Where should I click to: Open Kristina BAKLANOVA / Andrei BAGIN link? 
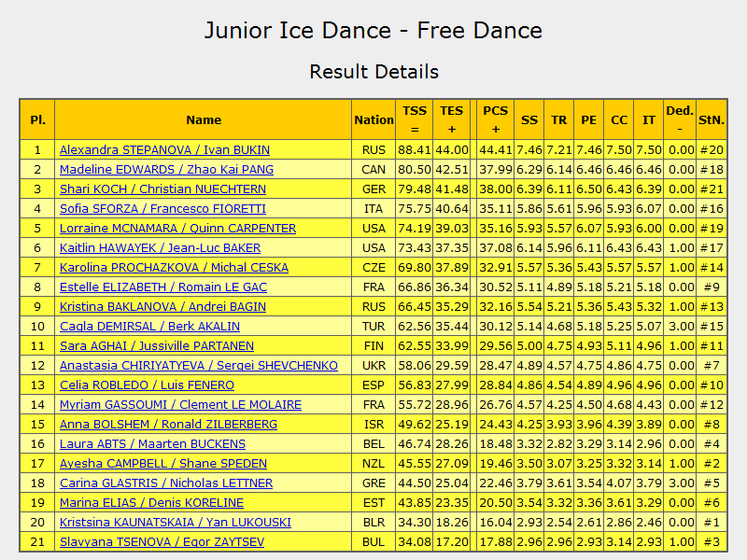162,307
